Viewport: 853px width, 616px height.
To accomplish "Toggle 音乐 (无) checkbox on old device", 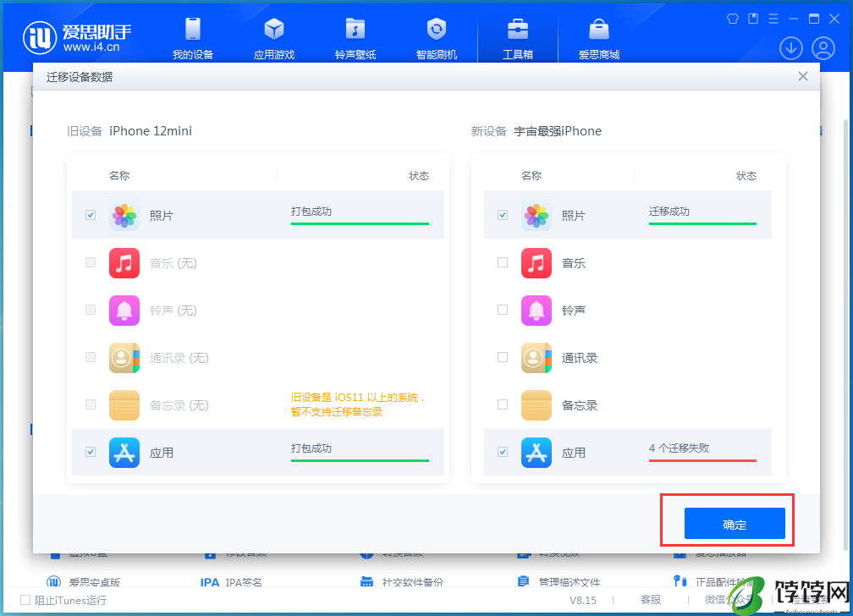I will (91, 262).
